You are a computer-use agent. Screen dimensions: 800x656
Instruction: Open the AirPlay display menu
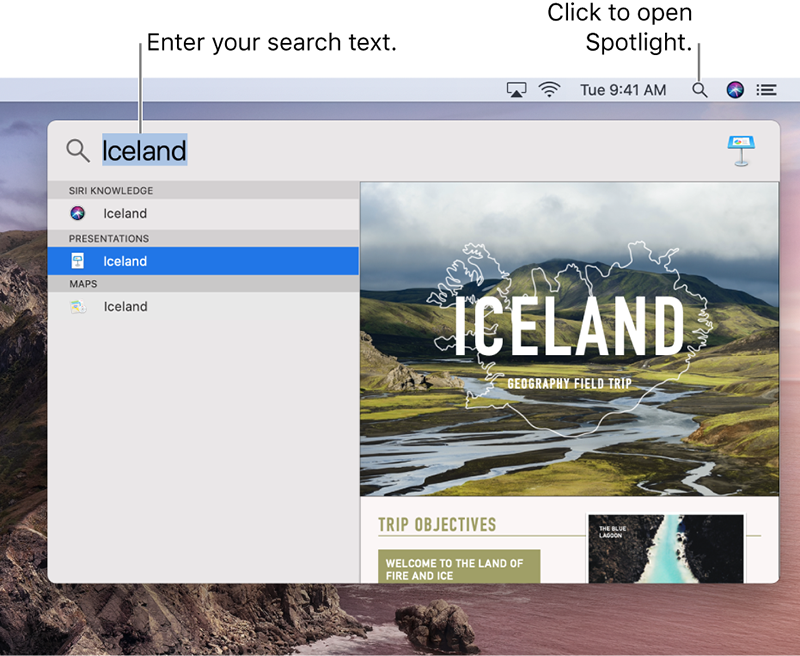[516, 90]
